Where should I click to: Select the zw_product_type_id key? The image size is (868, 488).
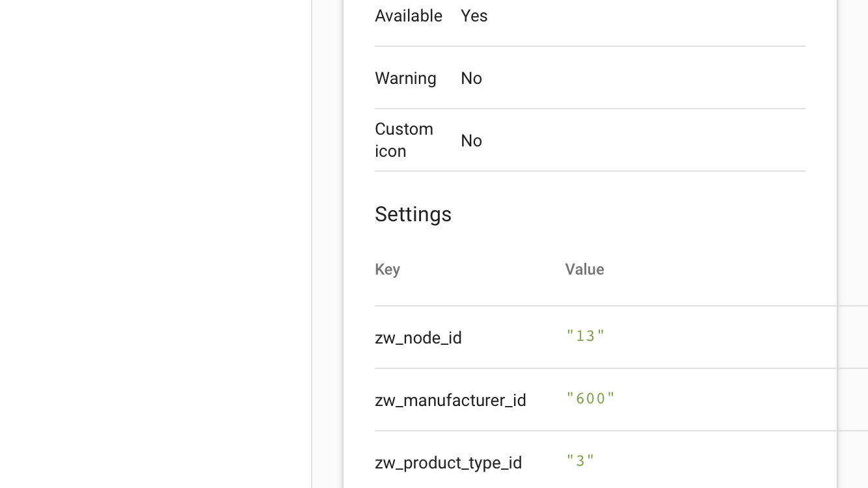tap(448, 463)
